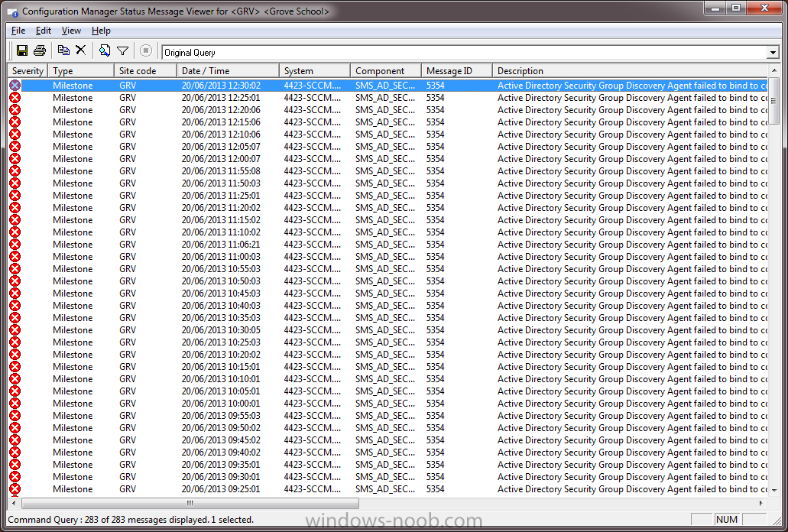Image resolution: width=788 pixels, height=532 pixels.
Task: Click error icon on the 12:10:06 row
Action: tap(15, 134)
